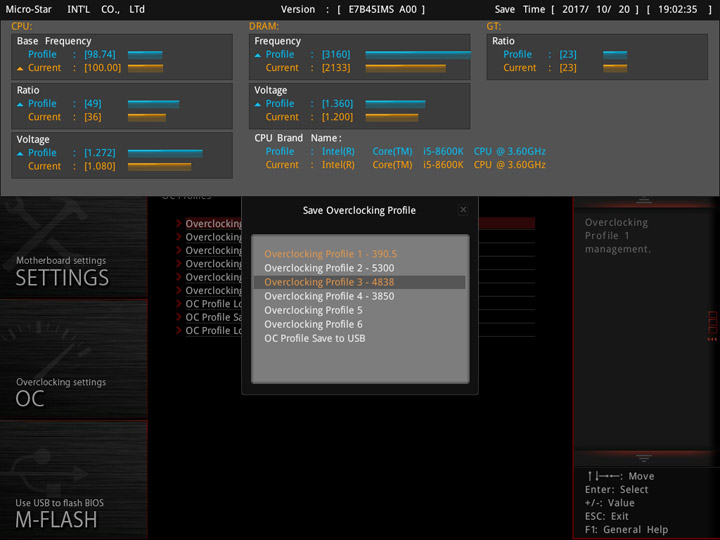Click the F1: General Help hint
Image resolution: width=720 pixels, height=540 pixels.
point(626,529)
